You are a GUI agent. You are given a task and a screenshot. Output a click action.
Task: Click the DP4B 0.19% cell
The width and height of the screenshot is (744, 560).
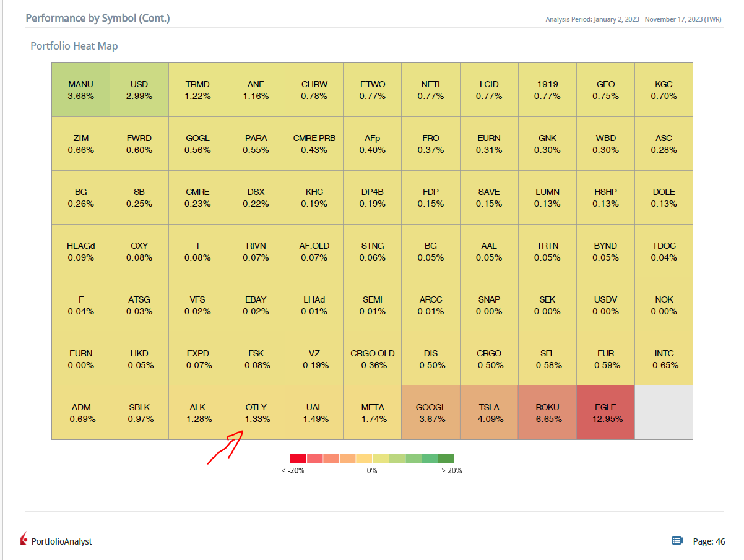click(373, 197)
